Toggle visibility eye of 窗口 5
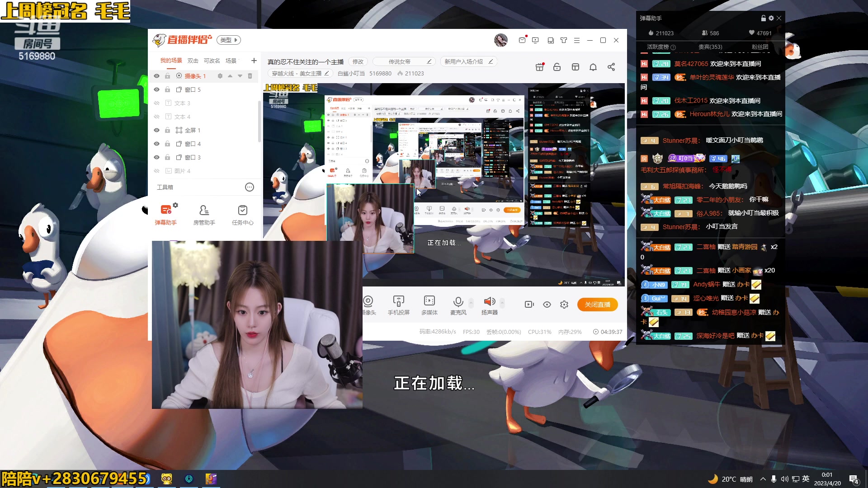 coord(156,89)
